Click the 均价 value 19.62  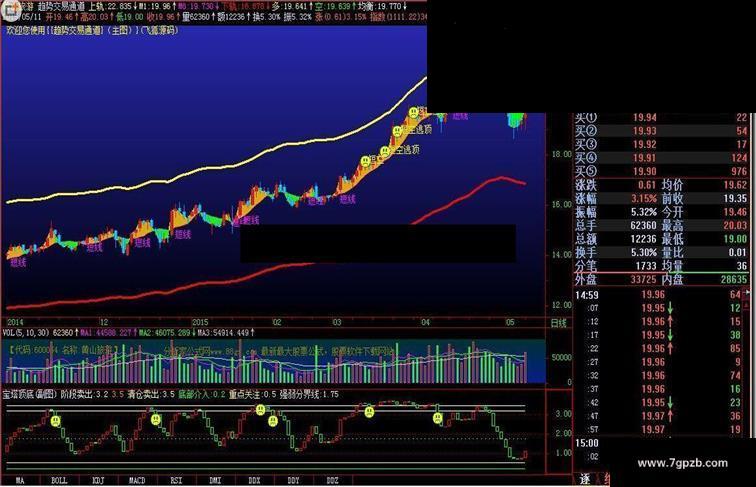[x=735, y=185]
